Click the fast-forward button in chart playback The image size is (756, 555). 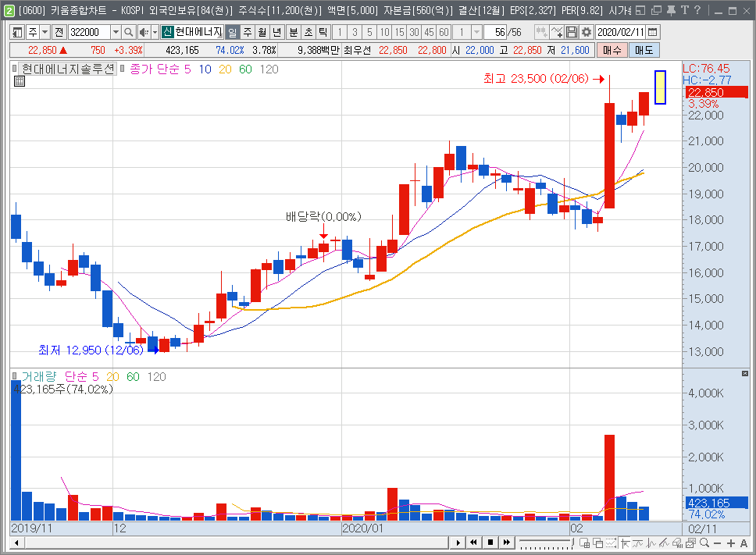pyautogui.click(x=506, y=543)
